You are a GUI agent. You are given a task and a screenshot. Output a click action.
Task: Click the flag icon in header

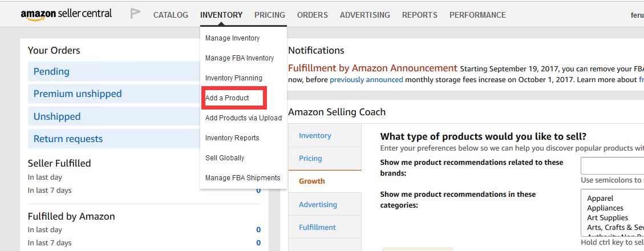click(x=135, y=14)
